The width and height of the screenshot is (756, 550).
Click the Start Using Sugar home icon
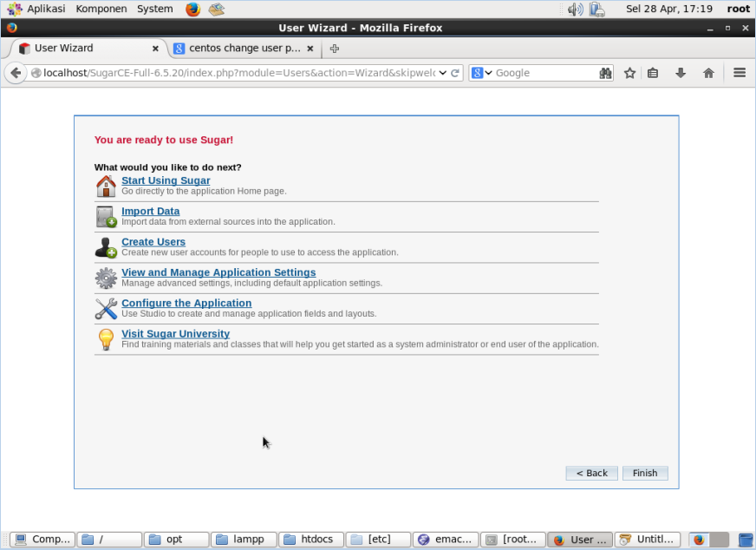[x=106, y=185]
